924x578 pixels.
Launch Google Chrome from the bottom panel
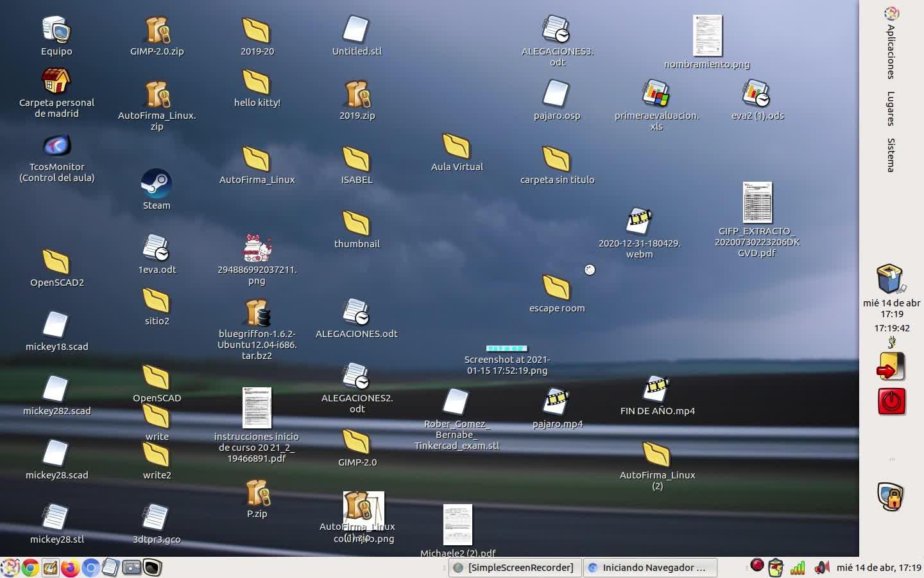30,568
